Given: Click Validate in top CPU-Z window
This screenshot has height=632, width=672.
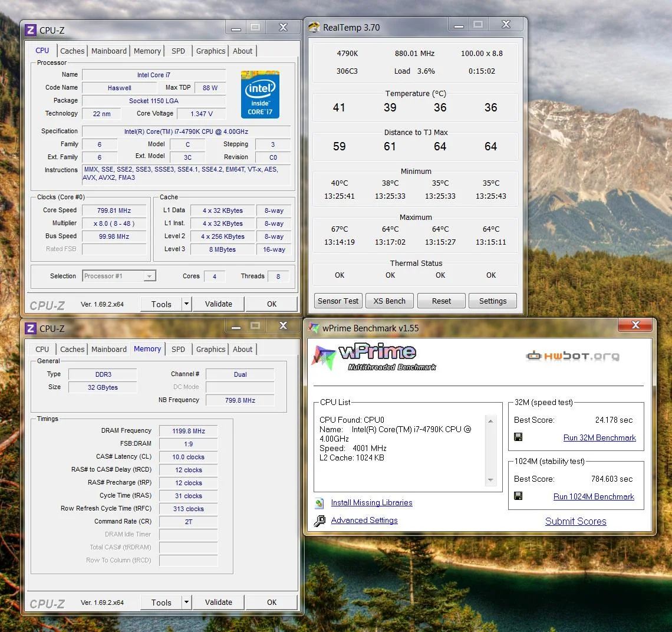Looking at the screenshot, I should [x=219, y=304].
